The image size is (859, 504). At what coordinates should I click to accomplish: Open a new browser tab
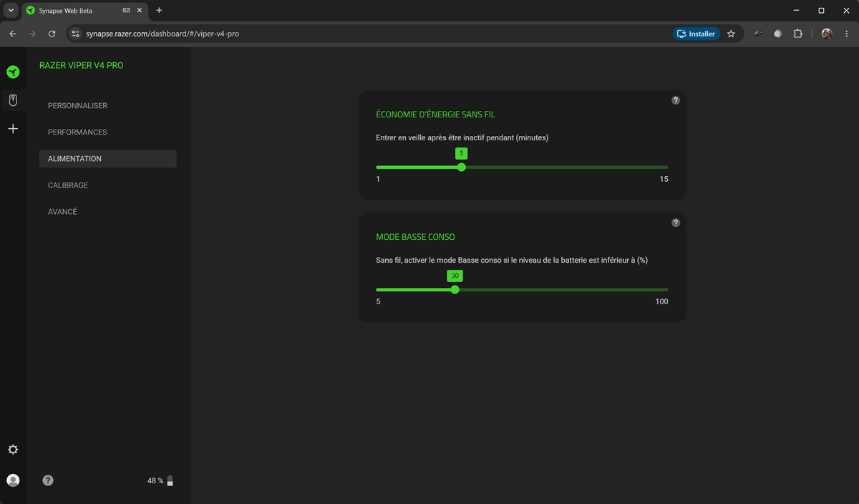pos(159,11)
